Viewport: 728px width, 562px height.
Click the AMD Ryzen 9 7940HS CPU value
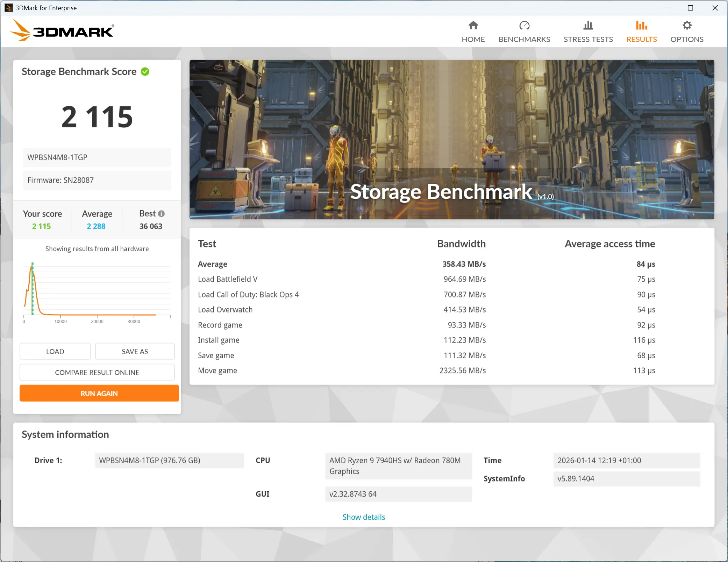click(x=398, y=466)
